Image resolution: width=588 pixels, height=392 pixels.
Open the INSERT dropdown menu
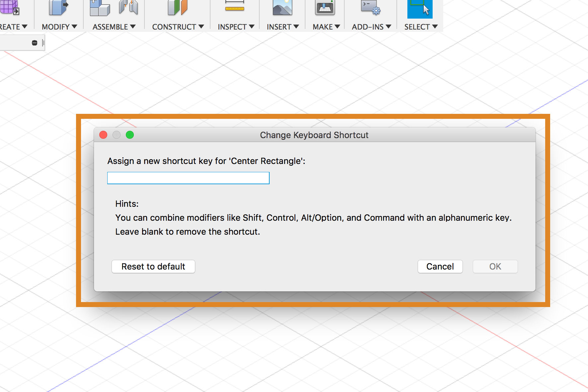tap(283, 27)
